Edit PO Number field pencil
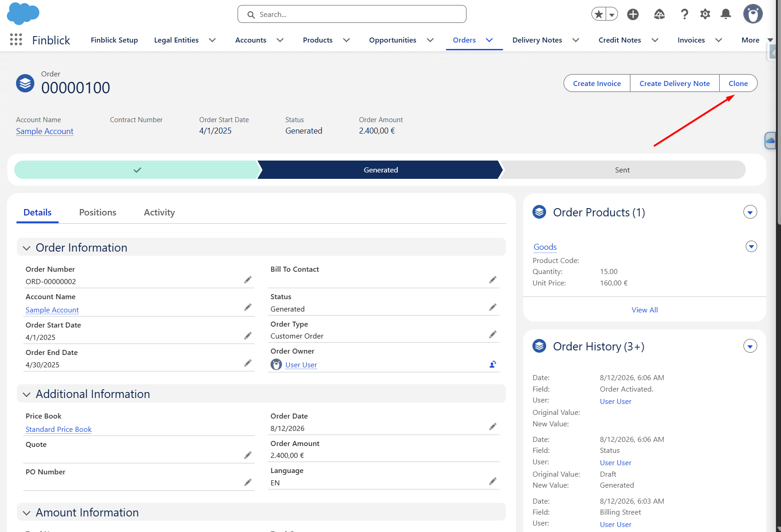 pos(248,482)
